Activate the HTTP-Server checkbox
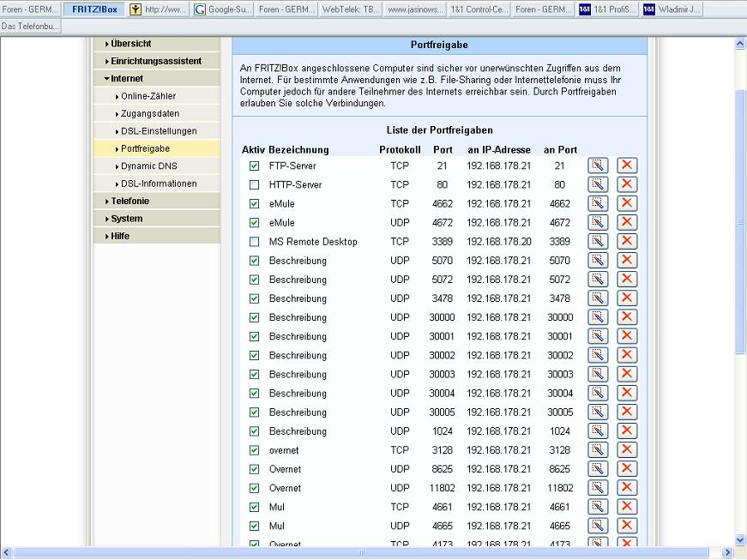This screenshot has height=560, width=747. click(x=255, y=184)
